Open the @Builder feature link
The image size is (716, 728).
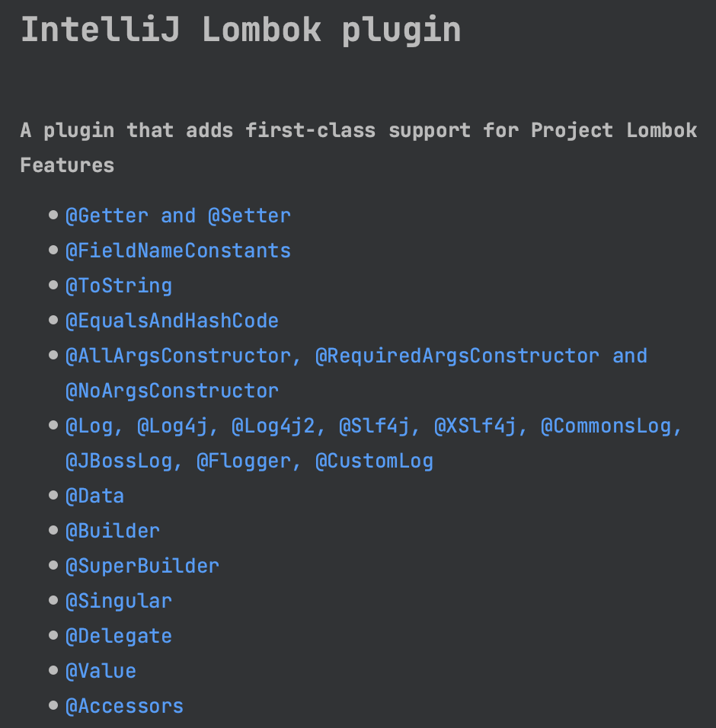coord(113,531)
